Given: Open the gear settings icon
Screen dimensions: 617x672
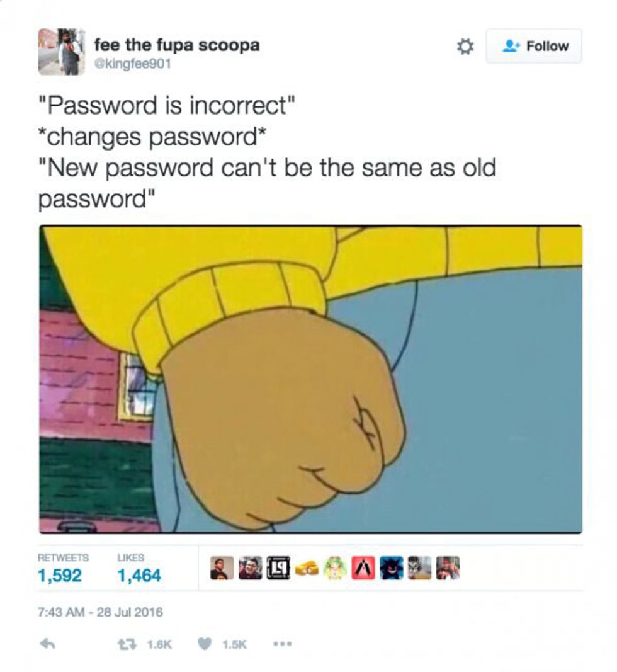Looking at the screenshot, I should coord(465,47).
